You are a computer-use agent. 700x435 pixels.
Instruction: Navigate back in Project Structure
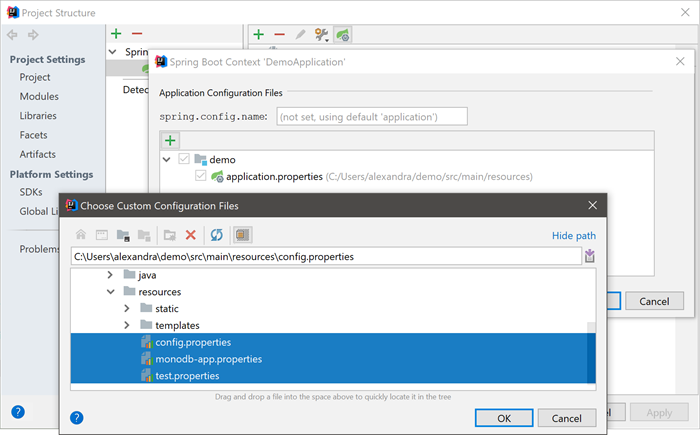(x=12, y=34)
